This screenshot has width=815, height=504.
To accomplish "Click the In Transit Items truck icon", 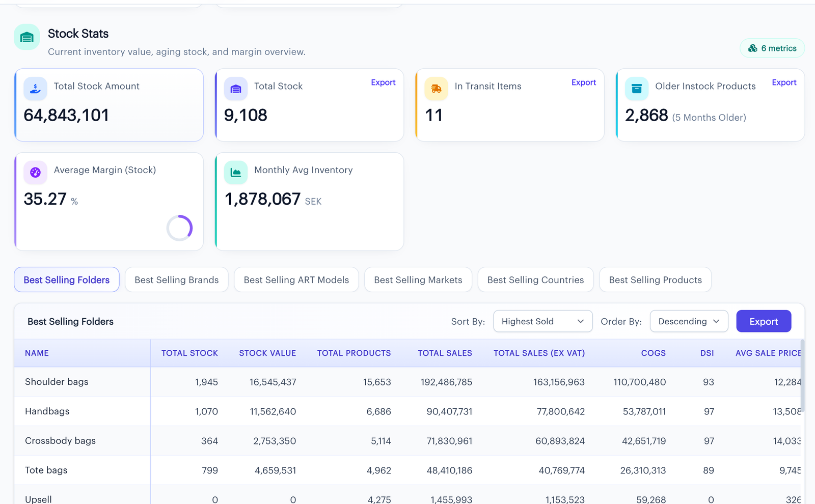I will click(x=436, y=89).
